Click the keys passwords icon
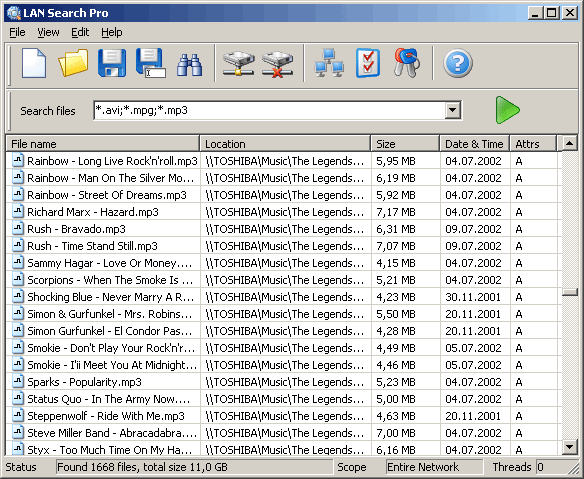 pos(407,63)
